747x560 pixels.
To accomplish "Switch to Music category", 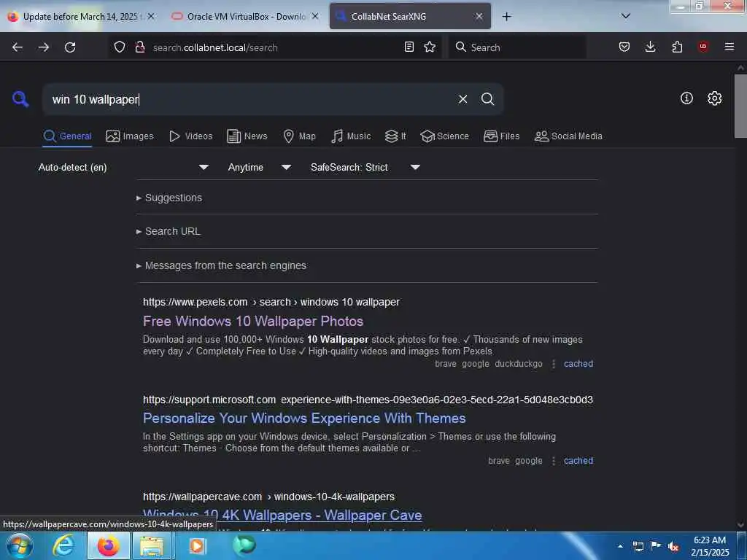I will point(351,136).
